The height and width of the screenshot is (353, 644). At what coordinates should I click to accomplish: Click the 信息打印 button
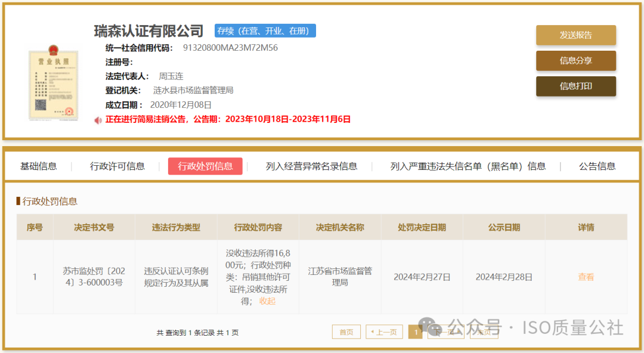(x=575, y=86)
